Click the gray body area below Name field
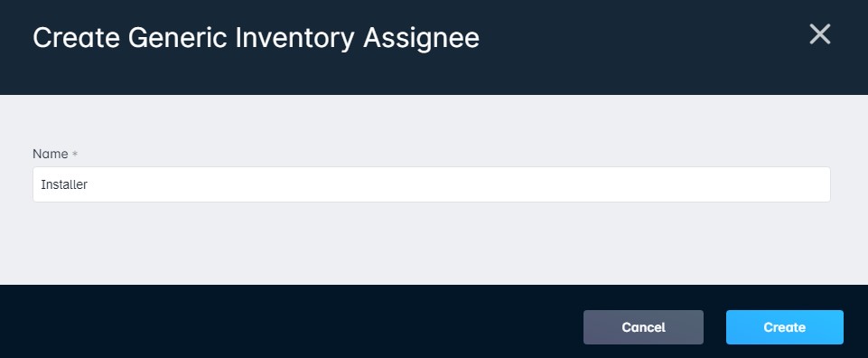This screenshot has height=358, width=868. [431, 244]
